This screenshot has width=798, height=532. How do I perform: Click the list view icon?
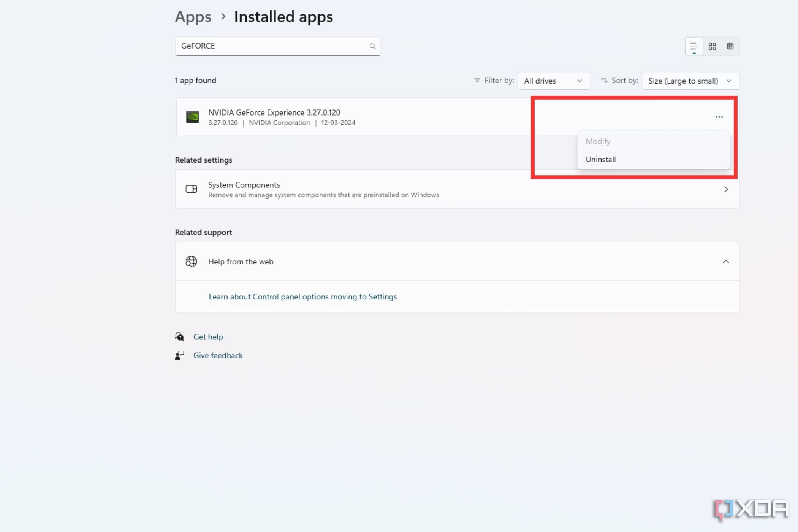point(693,46)
